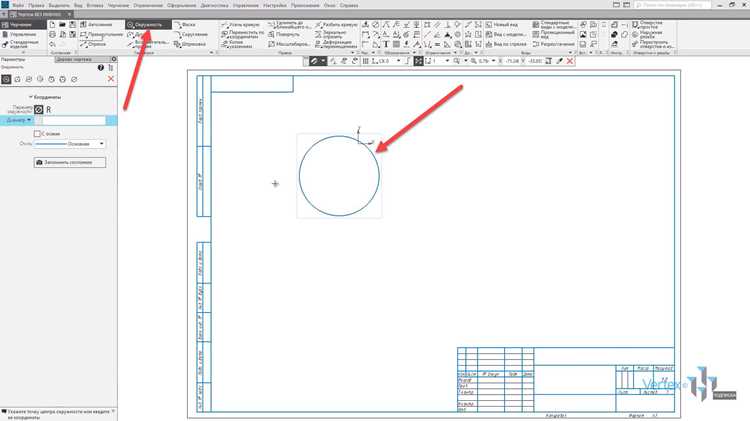Click the Отверстие простое tool

(x=647, y=24)
